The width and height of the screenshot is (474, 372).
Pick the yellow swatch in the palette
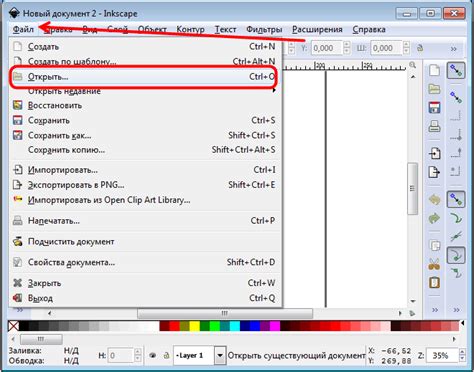195,326
